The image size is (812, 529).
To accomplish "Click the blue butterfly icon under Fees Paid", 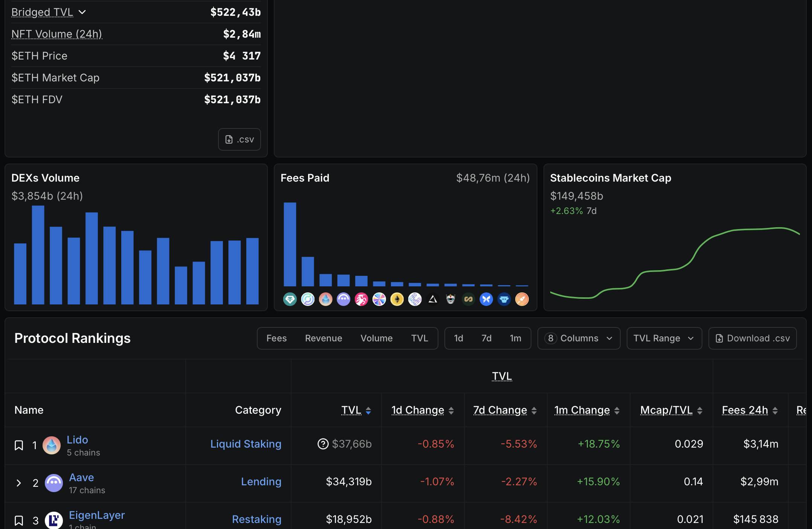I will coord(486,300).
